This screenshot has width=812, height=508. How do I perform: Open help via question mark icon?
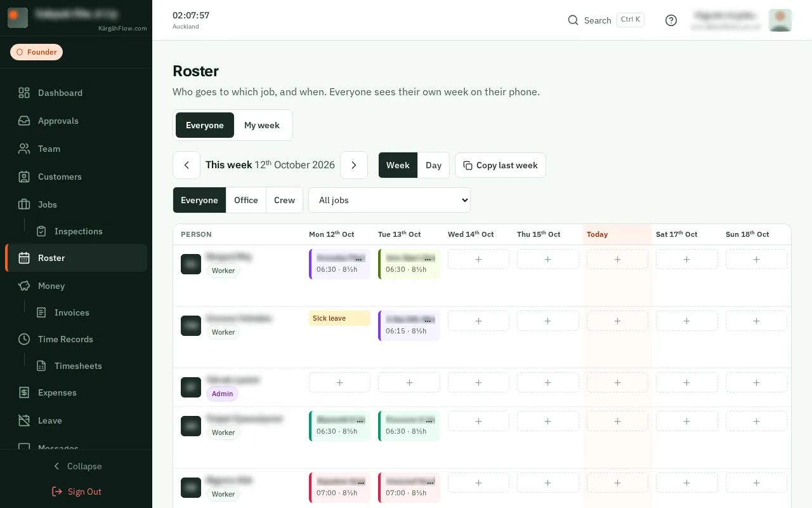[x=671, y=20]
